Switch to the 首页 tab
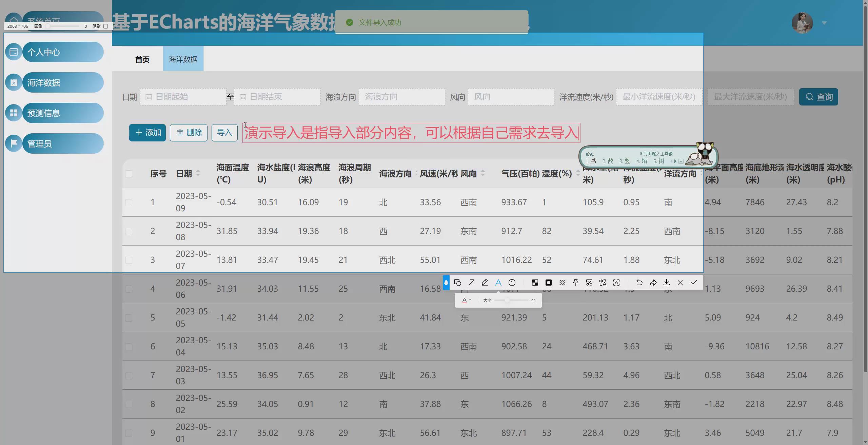The height and width of the screenshot is (445, 868). tap(142, 59)
